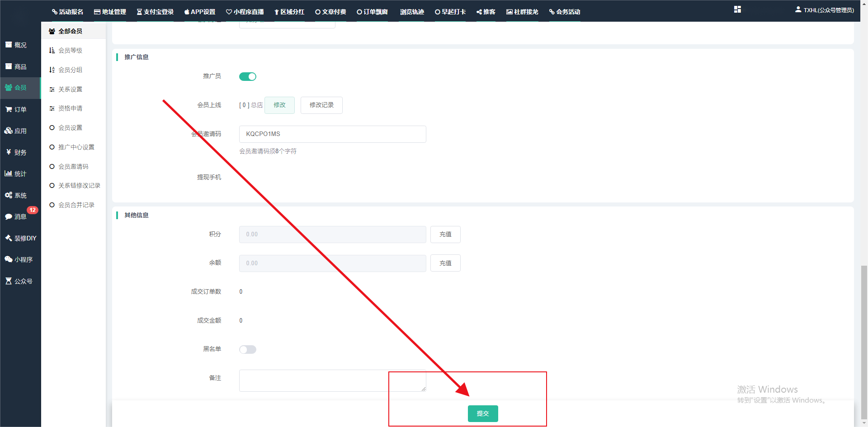868x427 pixels.
Task: Open the user account TXHL menu
Action: (825, 10)
